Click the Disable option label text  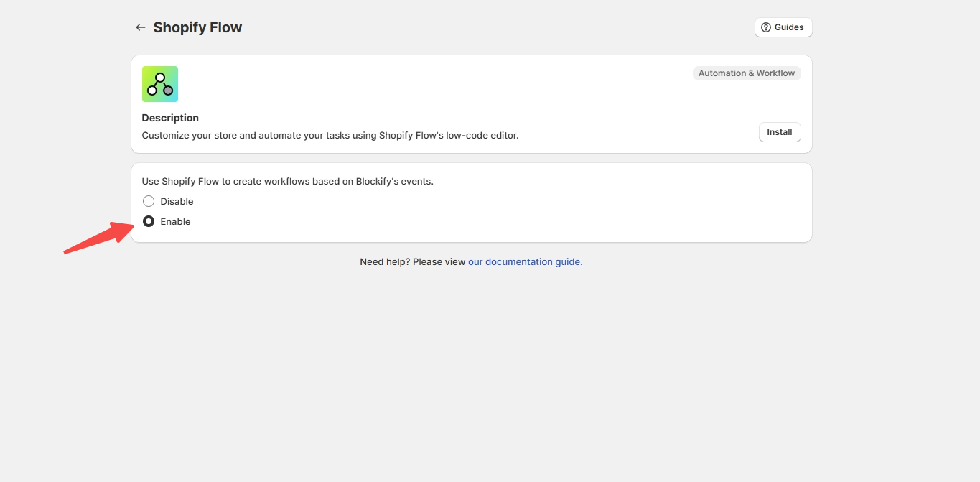[177, 201]
